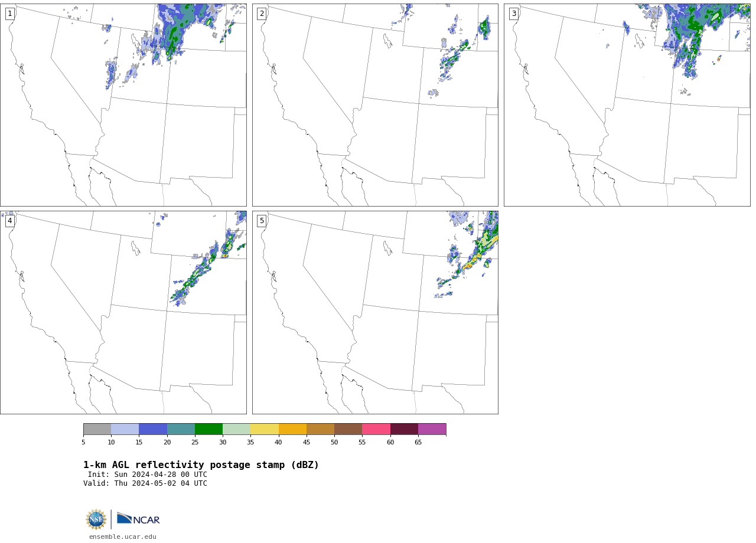
Task: Click the panel number 4 label box
Action: click(x=10, y=221)
